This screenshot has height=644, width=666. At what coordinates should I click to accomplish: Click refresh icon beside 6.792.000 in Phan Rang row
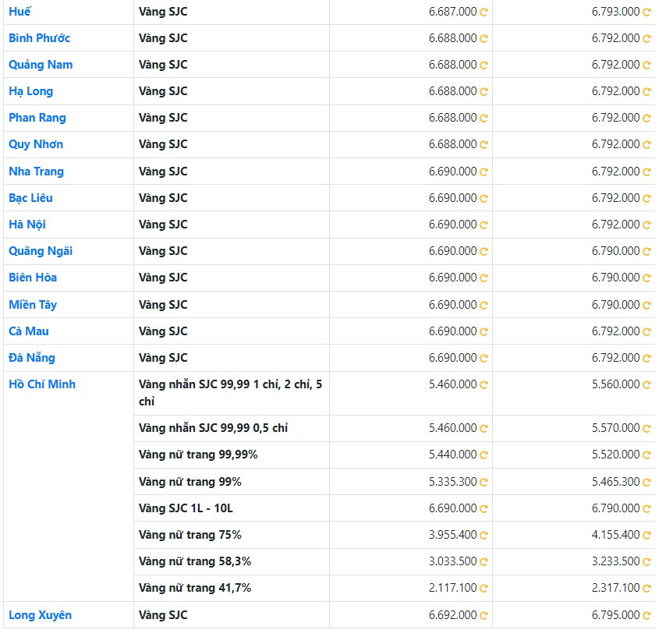click(x=647, y=119)
